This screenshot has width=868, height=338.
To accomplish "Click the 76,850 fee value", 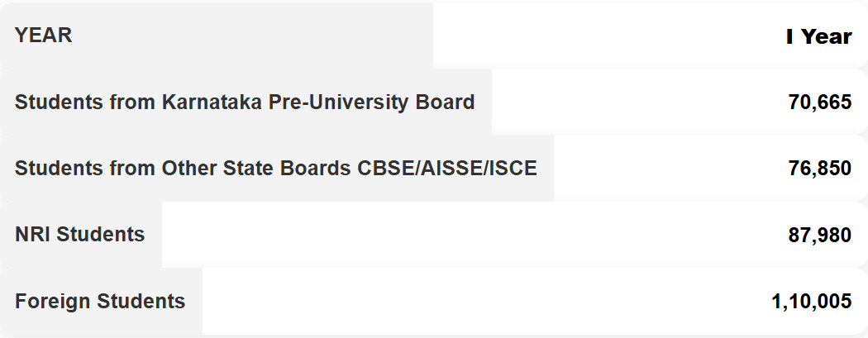I will (819, 169).
